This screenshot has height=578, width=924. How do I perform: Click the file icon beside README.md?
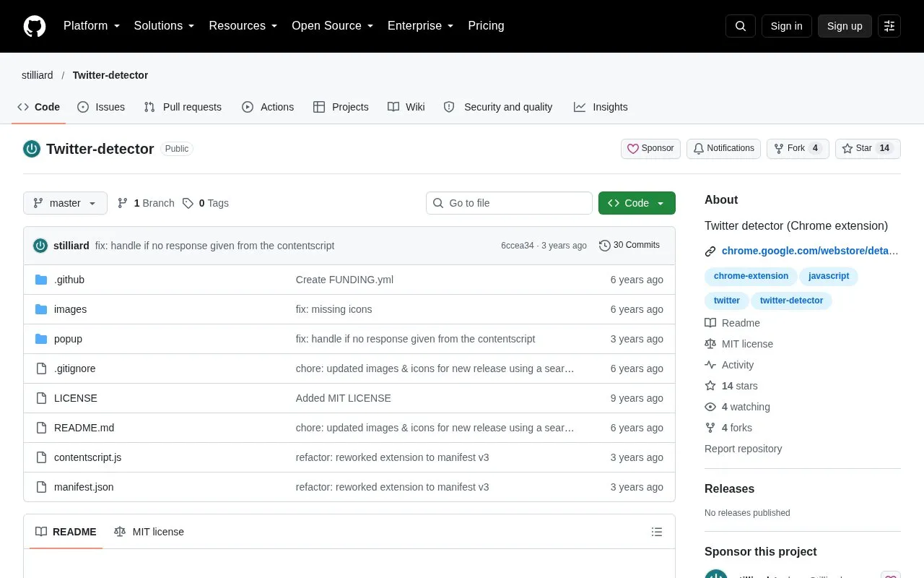coord(41,428)
